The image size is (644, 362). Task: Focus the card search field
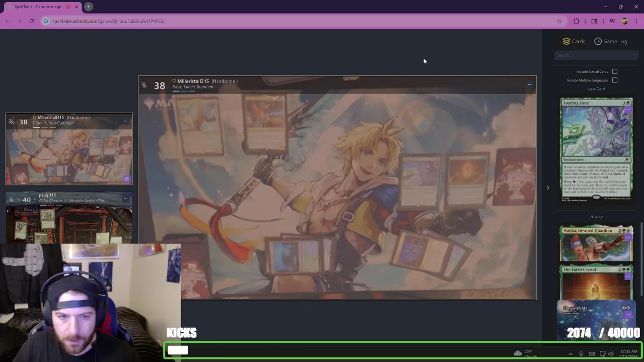[596, 55]
